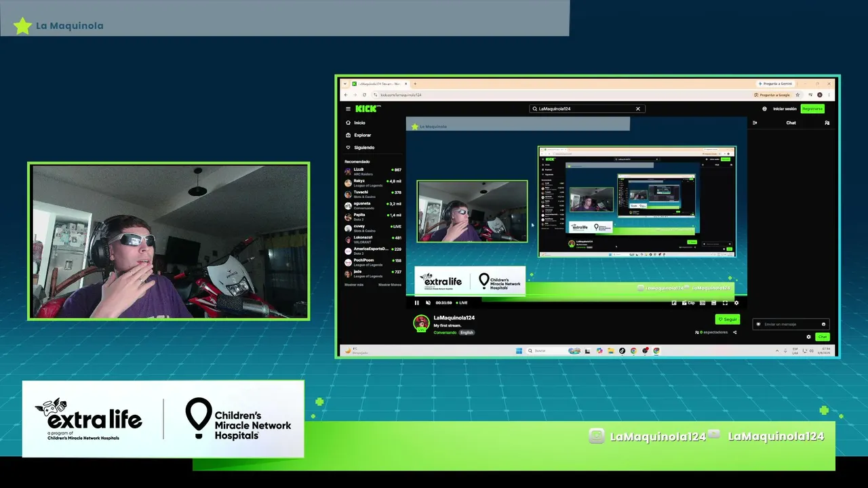The height and width of the screenshot is (488, 868).
Task: Open recommended channel Lokonazo1
Action: 373,239
